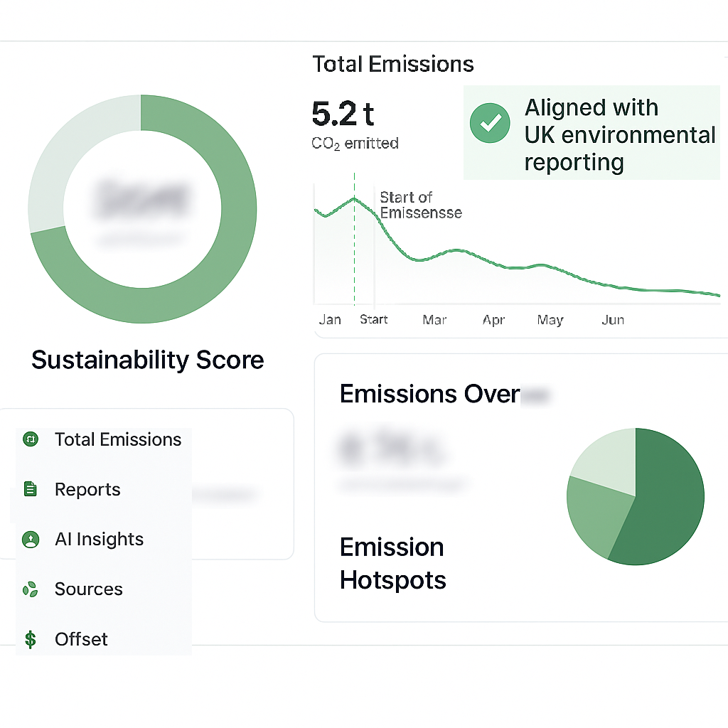728x728 pixels.
Task: Click the Emissions Overview card title
Action: click(x=430, y=393)
